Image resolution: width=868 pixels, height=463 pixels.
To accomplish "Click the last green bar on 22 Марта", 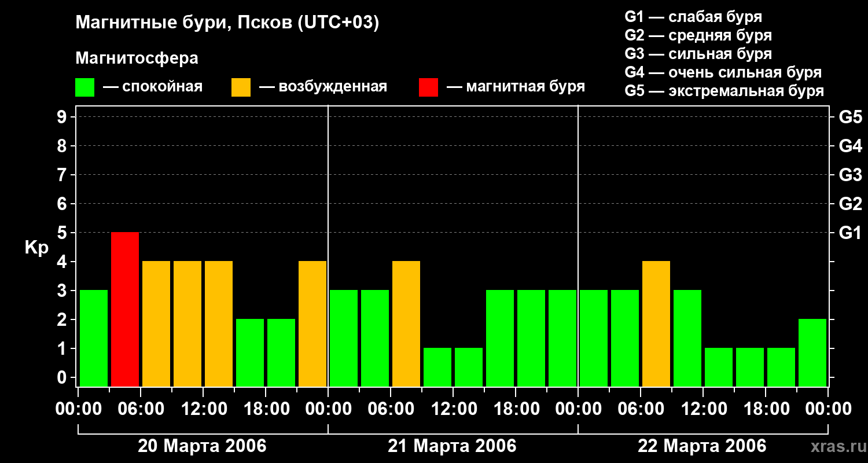I will pos(812,352).
